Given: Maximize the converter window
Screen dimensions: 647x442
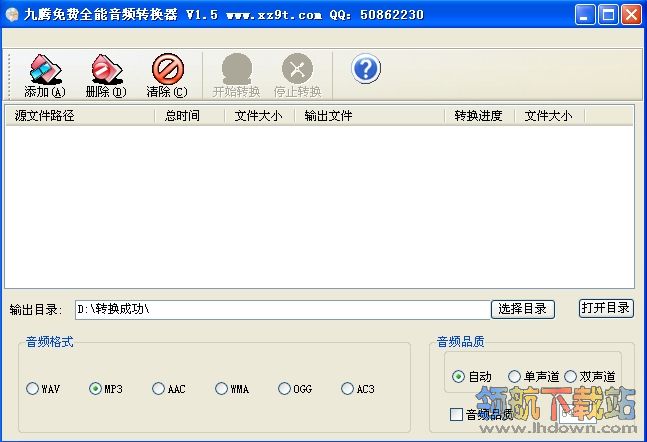Looking at the screenshot, I should (608, 15).
